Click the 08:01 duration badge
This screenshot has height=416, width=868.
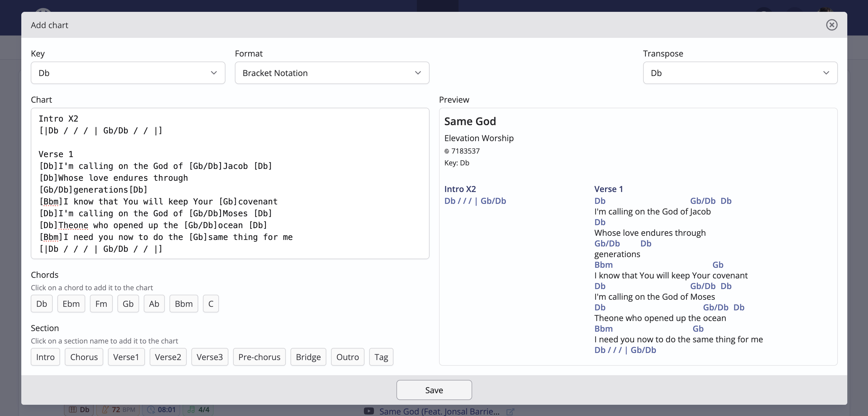pyautogui.click(x=161, y=409)
